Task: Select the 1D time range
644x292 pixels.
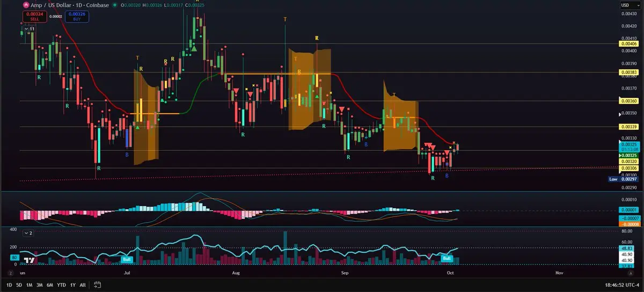Action: 10,284
